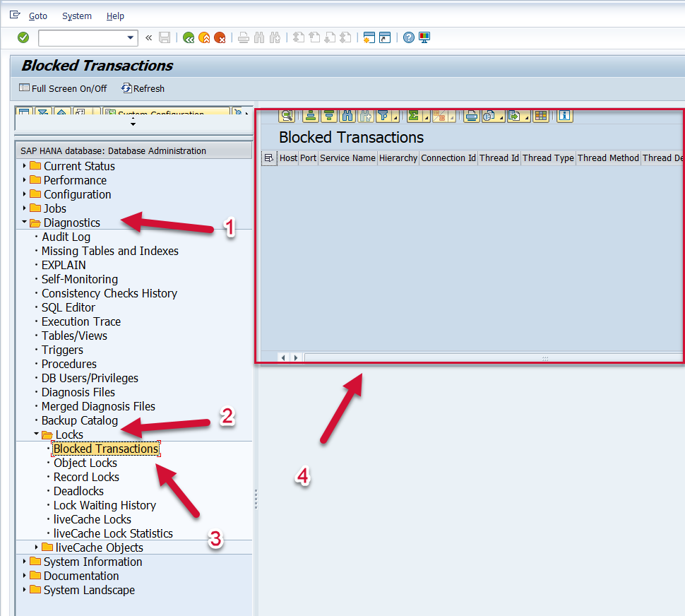Expand the Performance folder

tap(25, 180)
